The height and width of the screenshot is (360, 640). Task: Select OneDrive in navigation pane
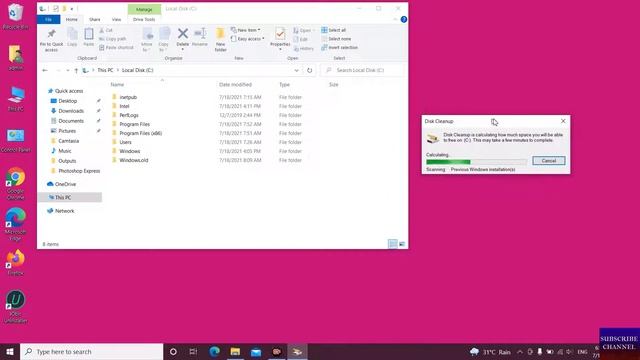(65, 184)
